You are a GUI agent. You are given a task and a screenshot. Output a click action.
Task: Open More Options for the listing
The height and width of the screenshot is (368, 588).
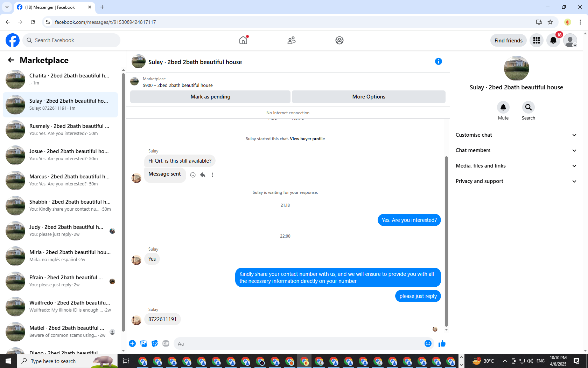pyautogui.click(x=369, y=97)
